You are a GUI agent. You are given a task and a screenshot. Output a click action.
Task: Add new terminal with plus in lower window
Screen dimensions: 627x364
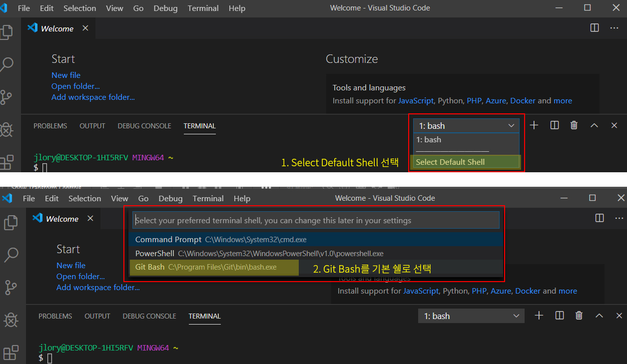[539, 316]
